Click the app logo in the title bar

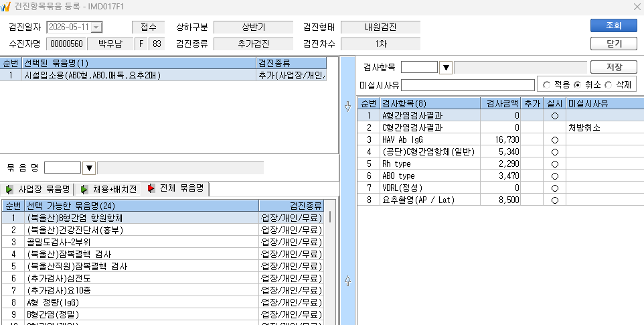[x=5, y=7]
